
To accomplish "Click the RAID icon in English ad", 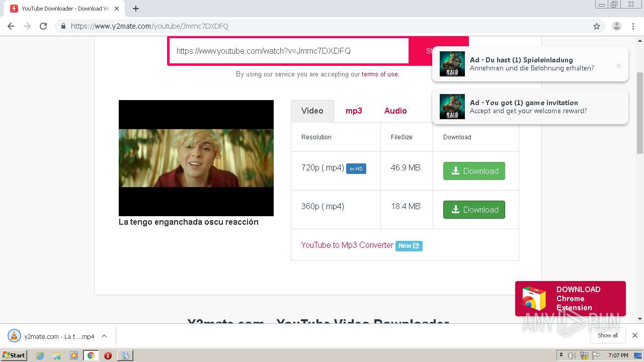I will tap(452, 107).
